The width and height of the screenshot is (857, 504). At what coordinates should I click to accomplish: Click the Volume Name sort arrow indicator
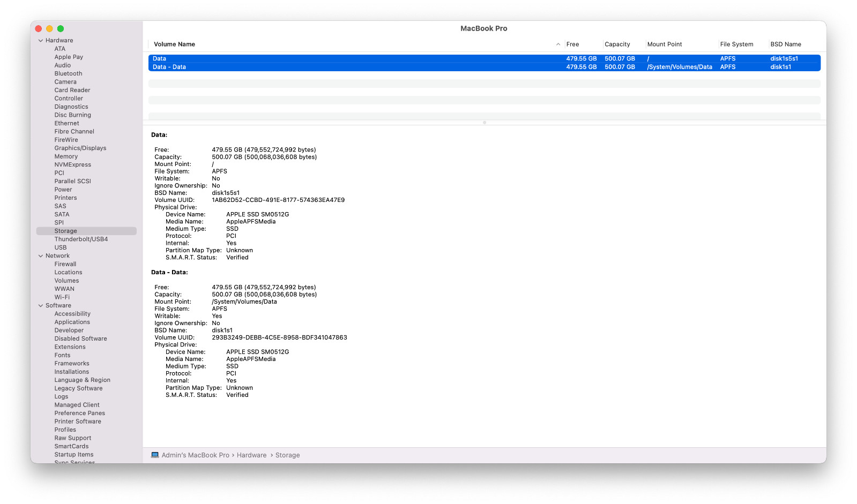tap(558, 44)
